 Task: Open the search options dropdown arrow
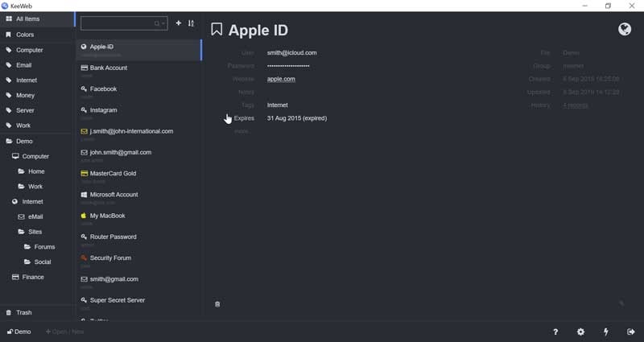point(163,24)
